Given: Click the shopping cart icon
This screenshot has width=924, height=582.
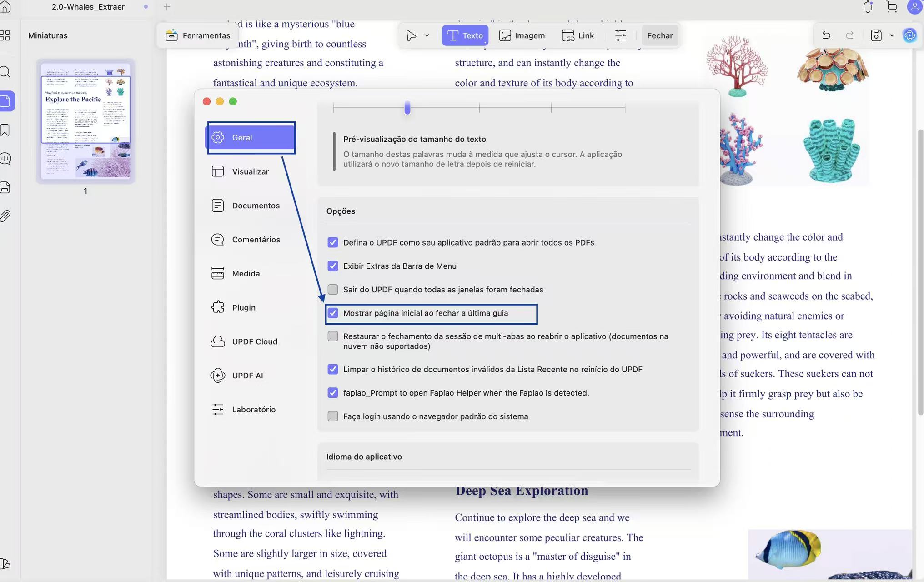Looking at the screenshot, I should (892, 7).
